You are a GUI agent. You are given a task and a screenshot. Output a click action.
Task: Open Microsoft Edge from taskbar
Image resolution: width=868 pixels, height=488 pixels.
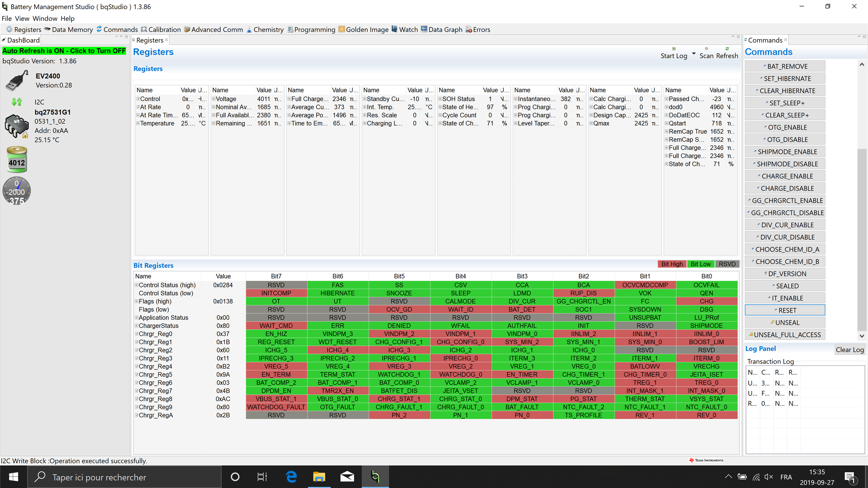click(x=291, y=477)
